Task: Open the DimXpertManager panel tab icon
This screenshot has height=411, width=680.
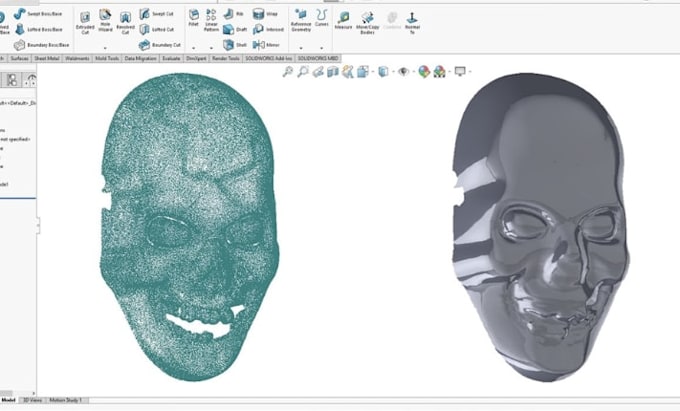Action: coord(31,80)
